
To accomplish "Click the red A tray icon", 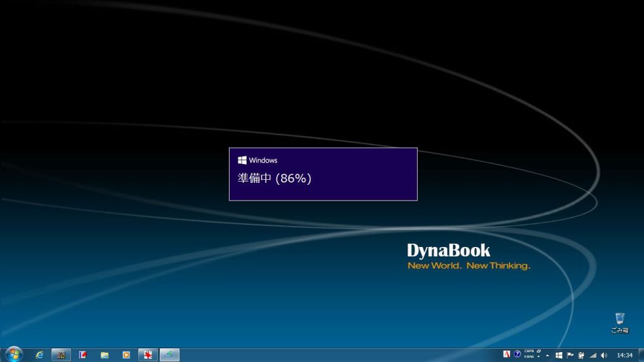I will [x=506, y=354].
